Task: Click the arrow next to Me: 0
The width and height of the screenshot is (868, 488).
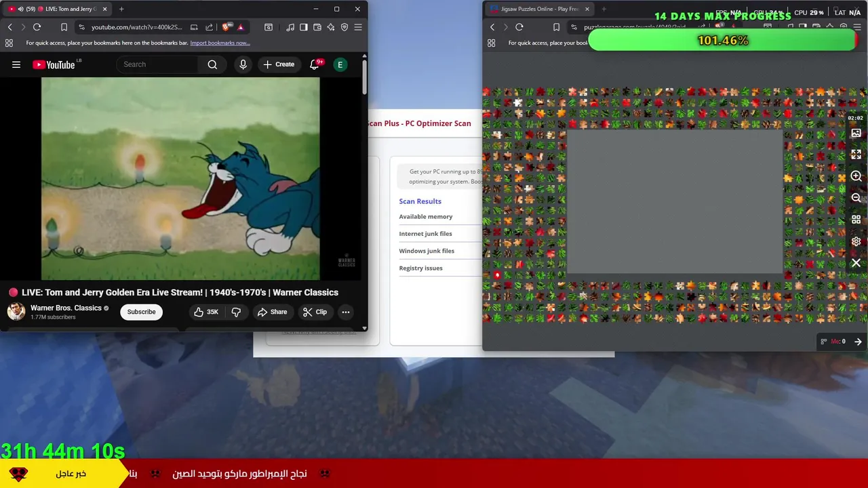Action: coord(858,342)
